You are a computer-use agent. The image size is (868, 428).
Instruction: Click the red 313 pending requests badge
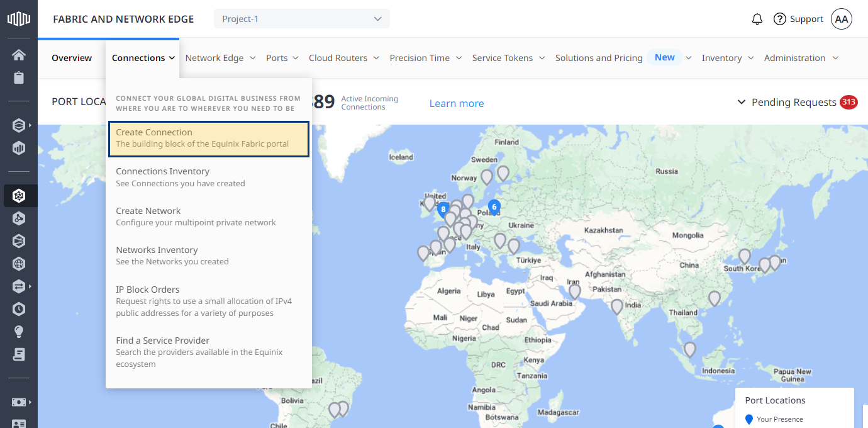pyautogui.click(x=849, y=102)
